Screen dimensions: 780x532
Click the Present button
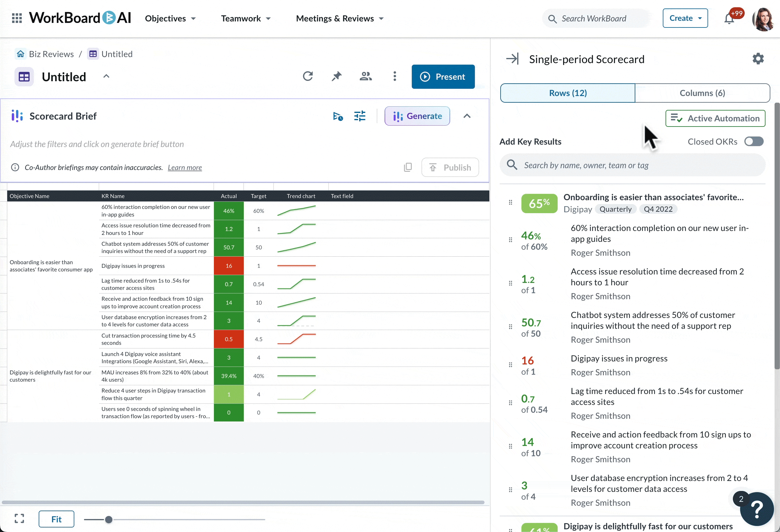(443, 76)
